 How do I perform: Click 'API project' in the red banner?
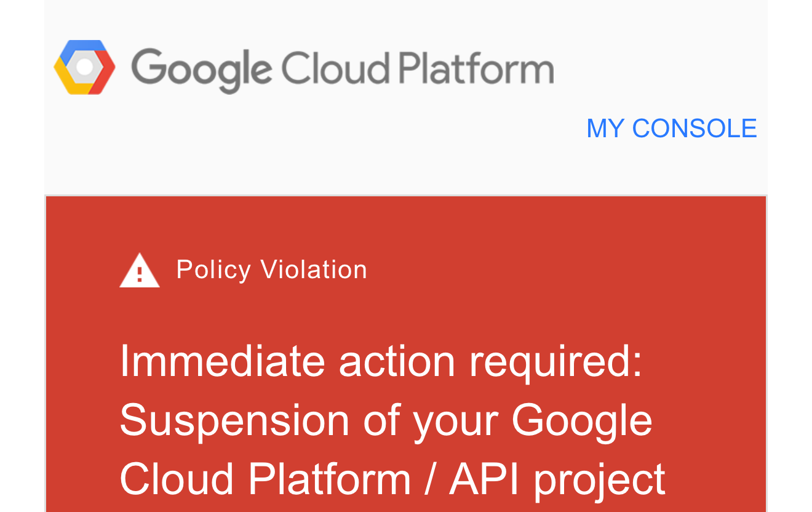[557, 479]
